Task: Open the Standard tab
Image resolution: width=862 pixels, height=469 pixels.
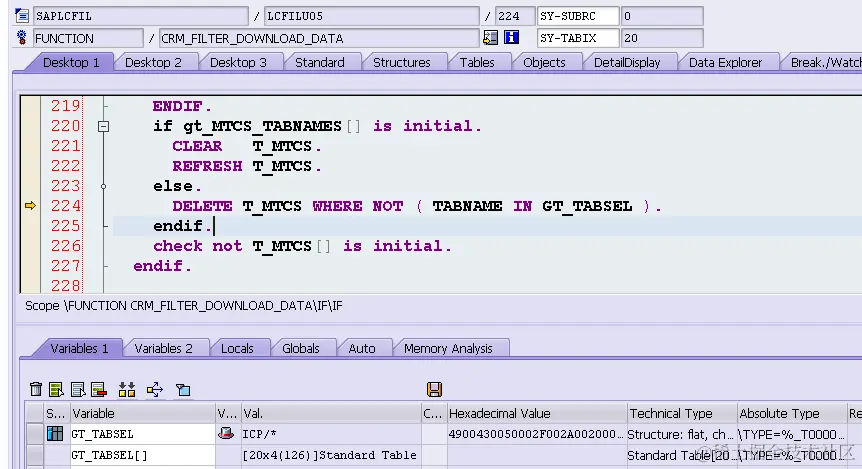Action: pos(319,63)
